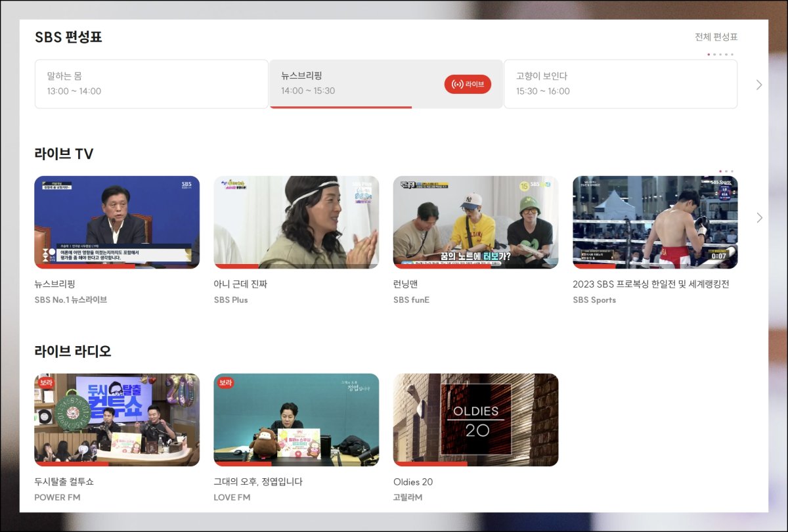Click the LOVE FM channel label

point(232,497)
